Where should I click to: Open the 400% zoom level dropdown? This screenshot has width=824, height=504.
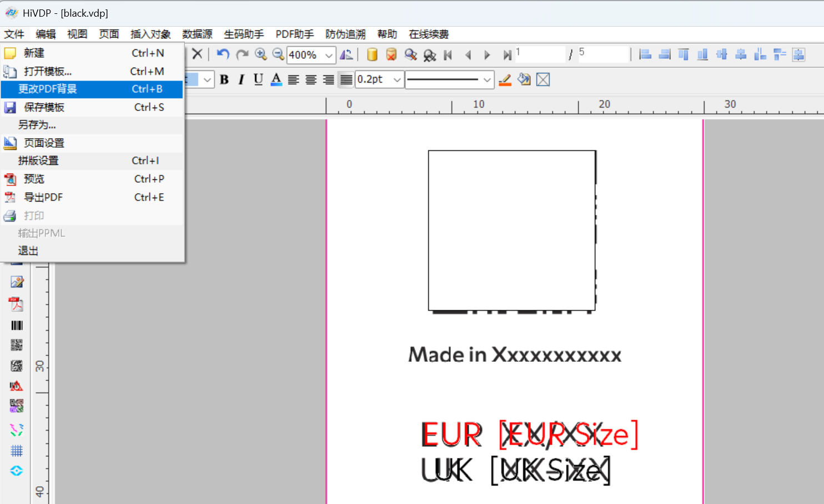click(329, 55)
